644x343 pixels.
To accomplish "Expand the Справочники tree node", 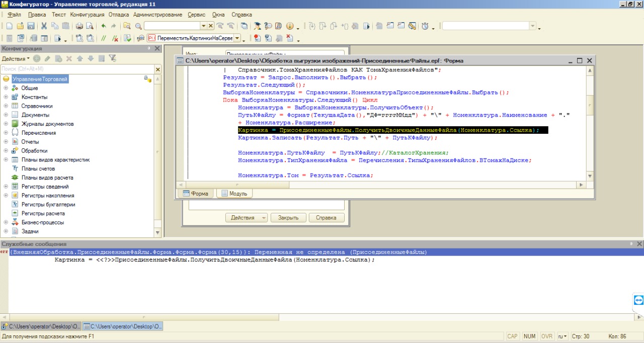I will pos(6,106).
